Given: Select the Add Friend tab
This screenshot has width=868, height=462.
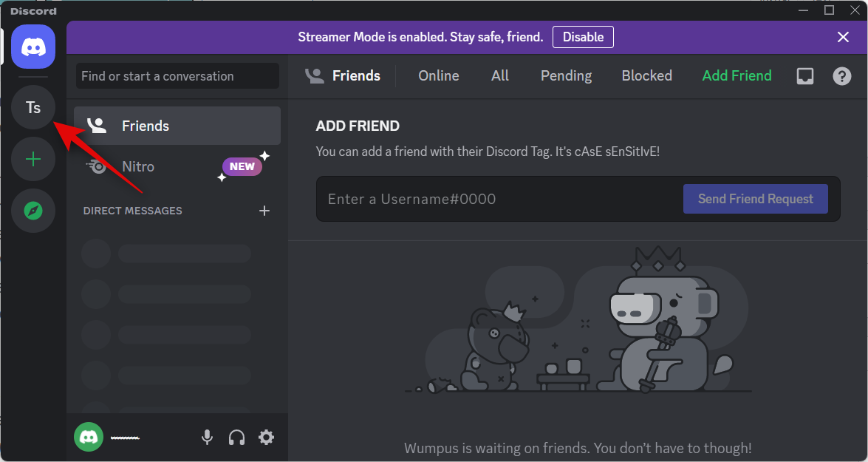Looking at the screenshot, I should (737, 76).
